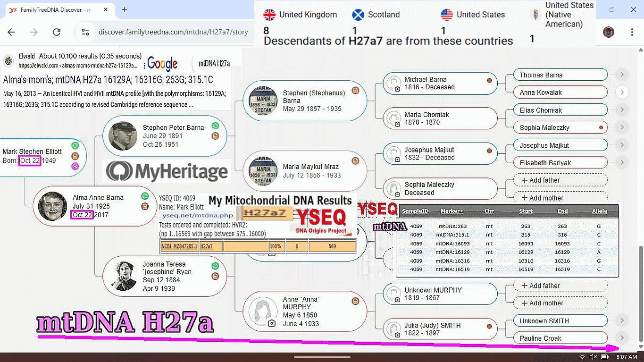Click green sync icon beside Stephen Peter Barna

click(x=215, y=126)
